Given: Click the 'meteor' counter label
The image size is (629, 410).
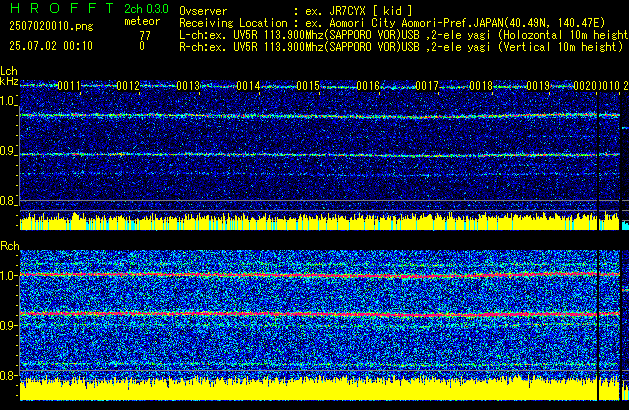Looking at the screenshot, I should point(142,21).
